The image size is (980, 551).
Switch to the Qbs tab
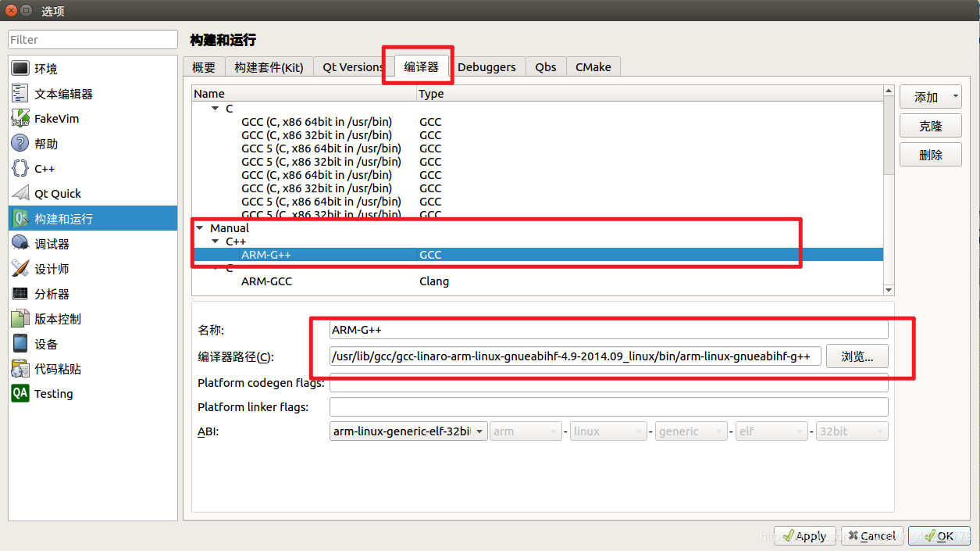click(546, 67)
